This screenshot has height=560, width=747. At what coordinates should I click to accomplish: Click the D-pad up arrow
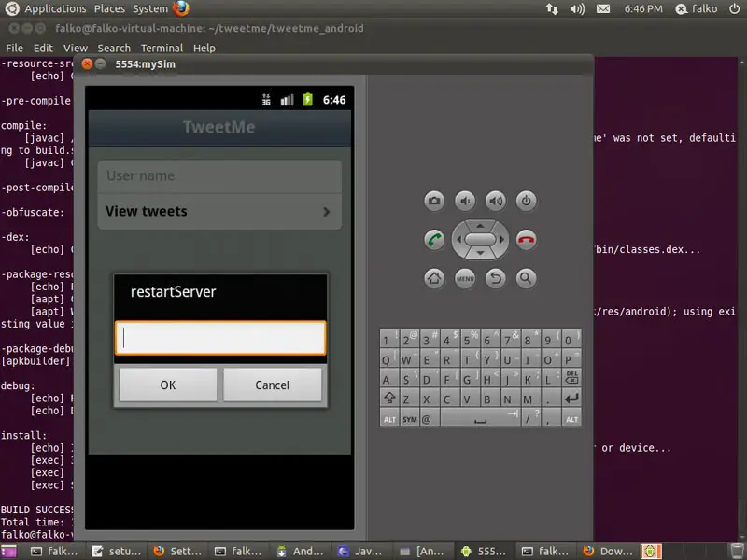click(480, 226)
